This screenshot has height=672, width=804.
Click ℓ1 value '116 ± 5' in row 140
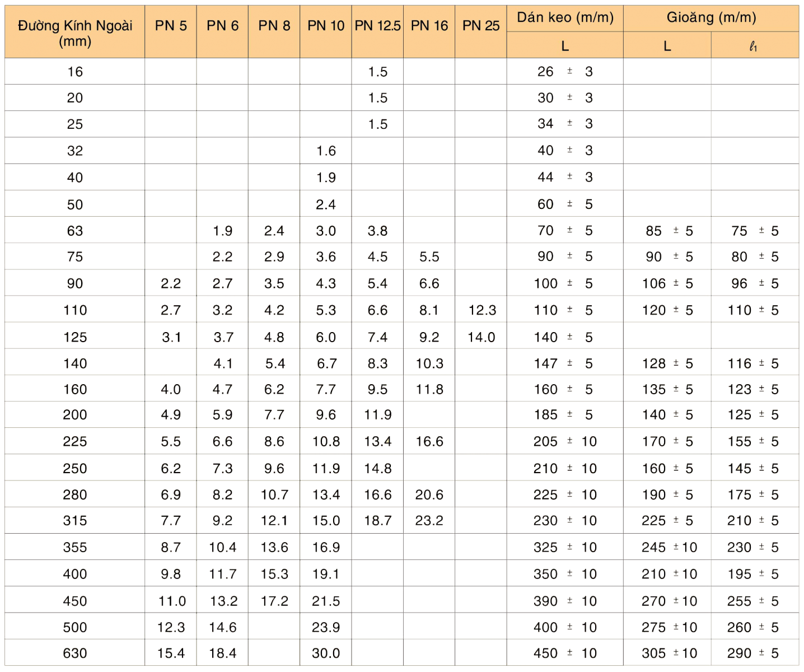753,363
